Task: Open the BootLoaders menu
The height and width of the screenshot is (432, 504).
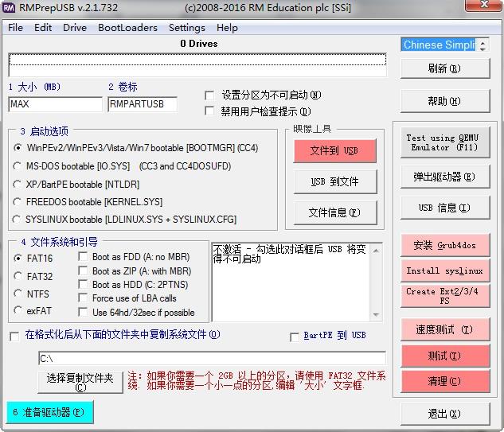Action: tap(127, 27)
